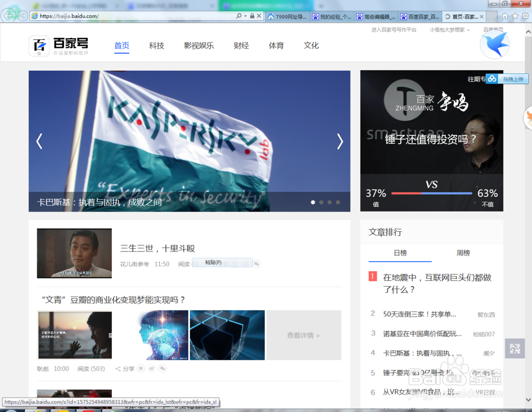Switch to 高级编辑器 browser tab
The height and width of the screenshot is (412, 532).
click(376, 16)
